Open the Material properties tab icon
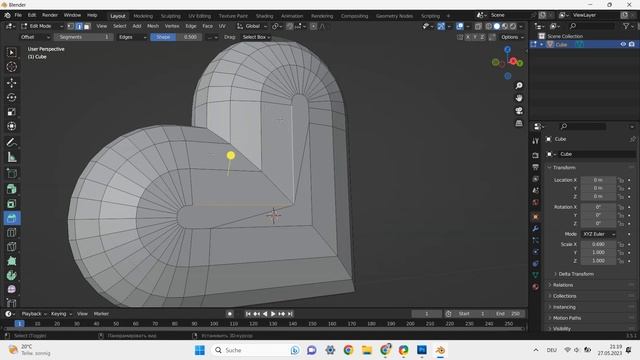 click(536, 287)
